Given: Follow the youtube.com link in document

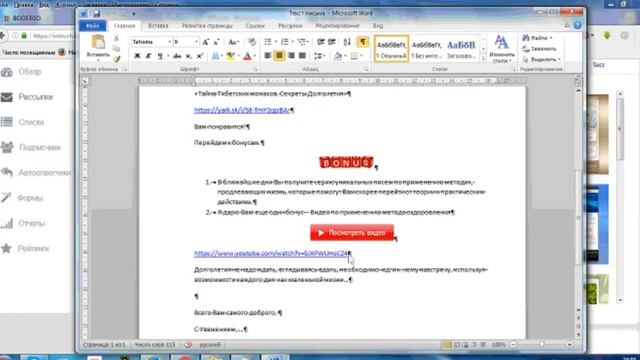Looking at the screenshot, I should coord(271,253).
